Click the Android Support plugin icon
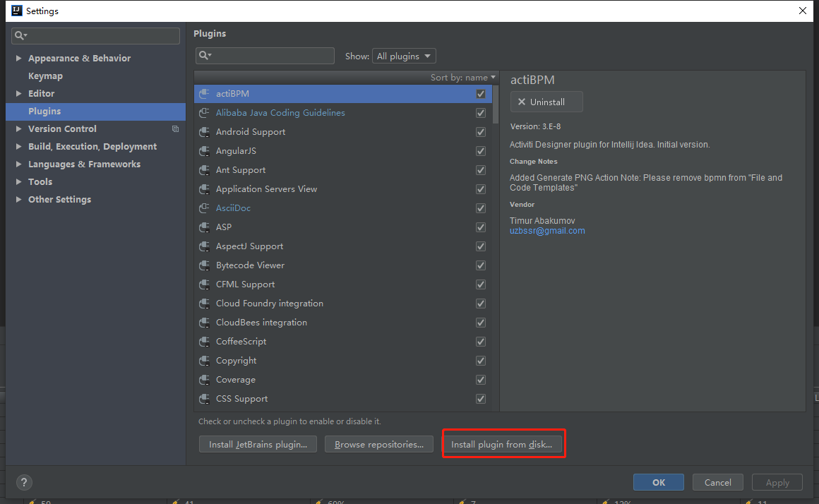 (204, 131)
